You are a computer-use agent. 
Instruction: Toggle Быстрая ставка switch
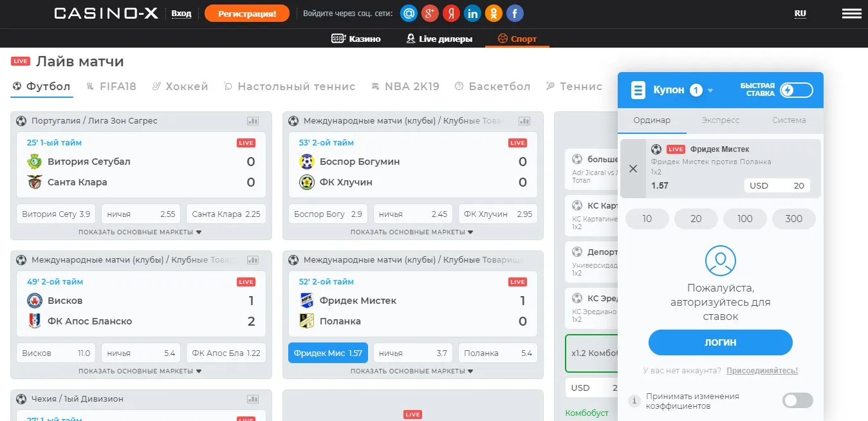(796, 90)
